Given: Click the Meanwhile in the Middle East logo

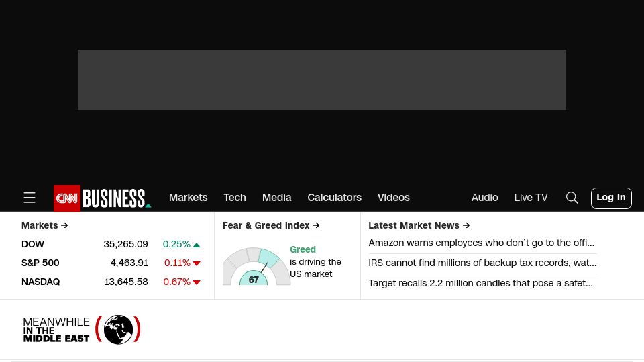Looking at the screenshot, I should (x=82, y=330).
